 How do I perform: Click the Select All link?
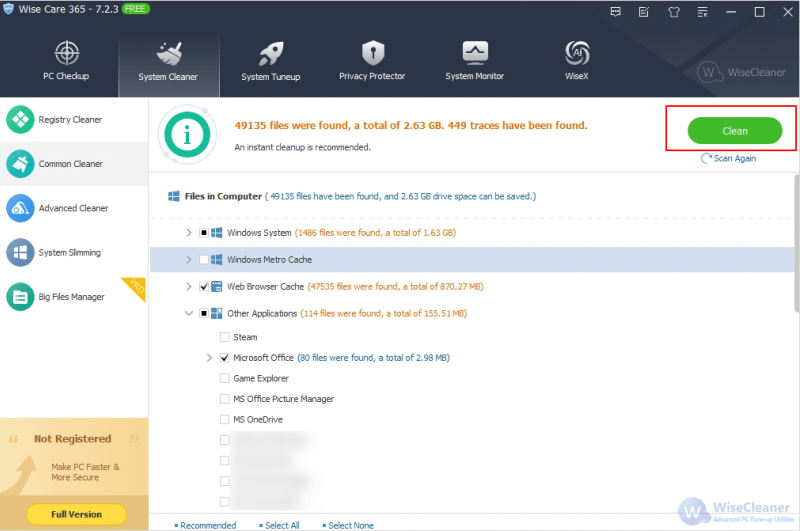pyautogui.click(x=282, y=525)
